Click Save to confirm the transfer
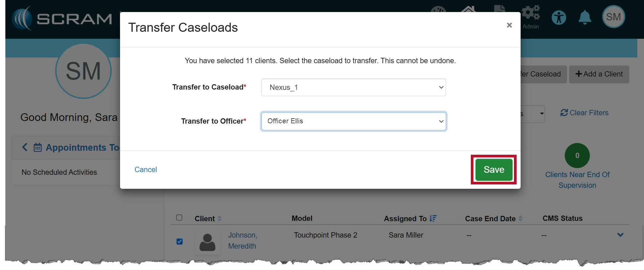Screen dimensions: 644x270 click(x=494, y=170)
